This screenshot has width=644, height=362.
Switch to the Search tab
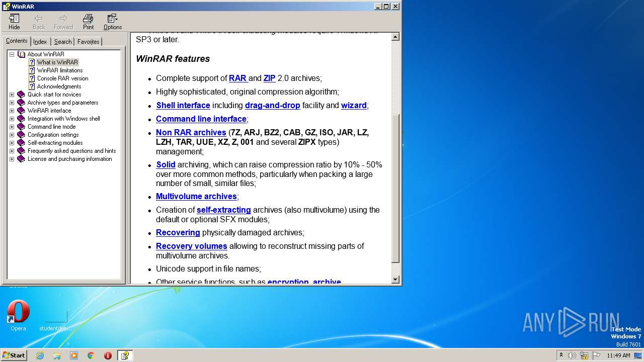click(x=63, y=42)
